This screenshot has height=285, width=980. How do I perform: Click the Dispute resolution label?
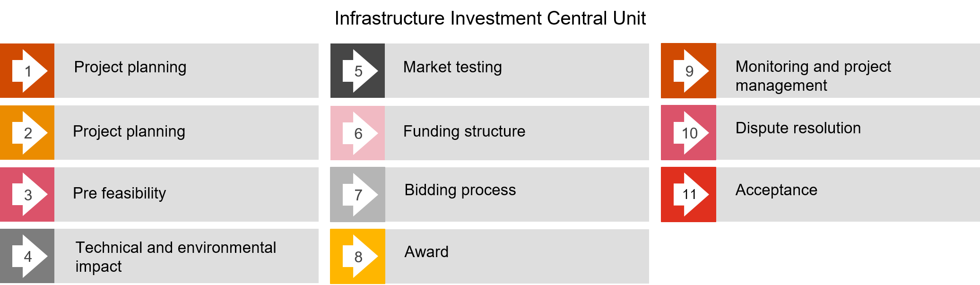tap(798, 128)
